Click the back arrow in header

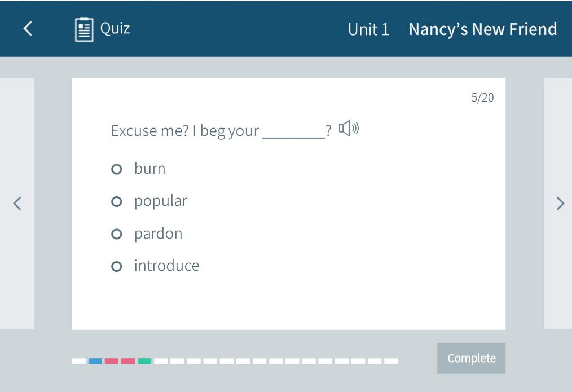point(28,29)
